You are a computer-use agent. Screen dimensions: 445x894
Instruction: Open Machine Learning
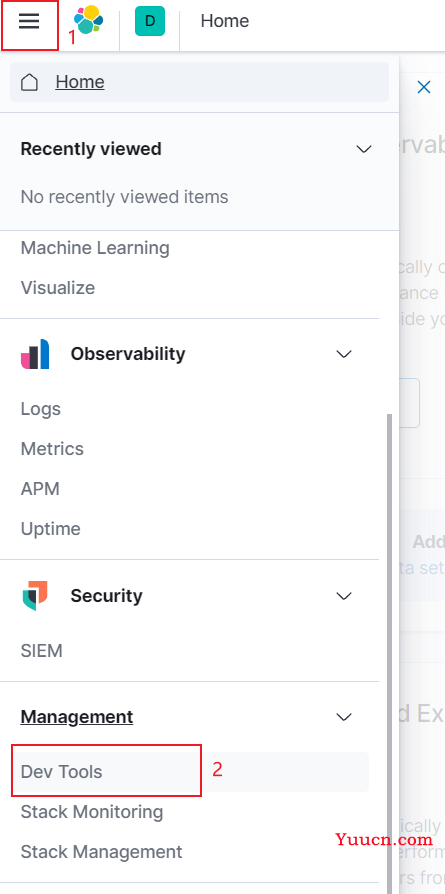tap(95, 248)
